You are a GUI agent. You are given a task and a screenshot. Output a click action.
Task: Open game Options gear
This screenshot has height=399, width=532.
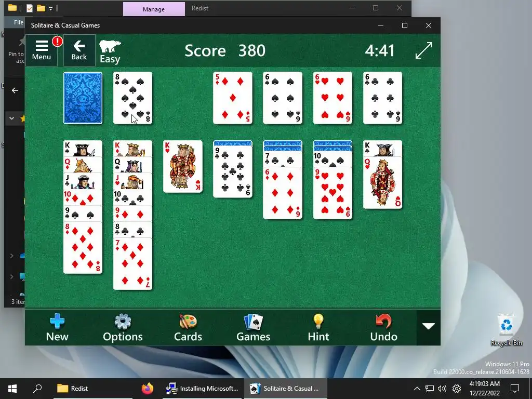(x=123, y=327)
